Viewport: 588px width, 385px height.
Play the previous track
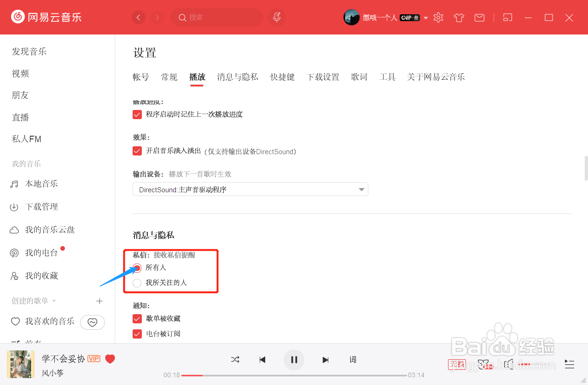coord(262,360)
